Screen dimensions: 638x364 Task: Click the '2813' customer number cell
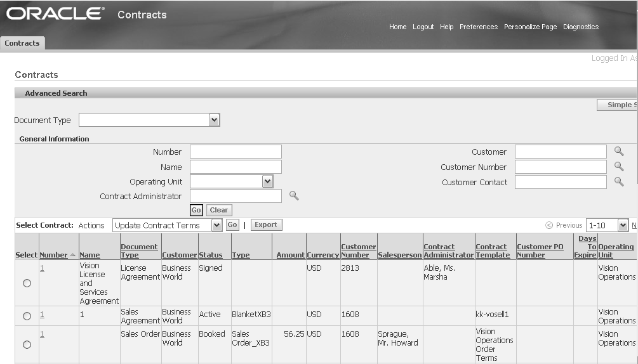point(350,268)
